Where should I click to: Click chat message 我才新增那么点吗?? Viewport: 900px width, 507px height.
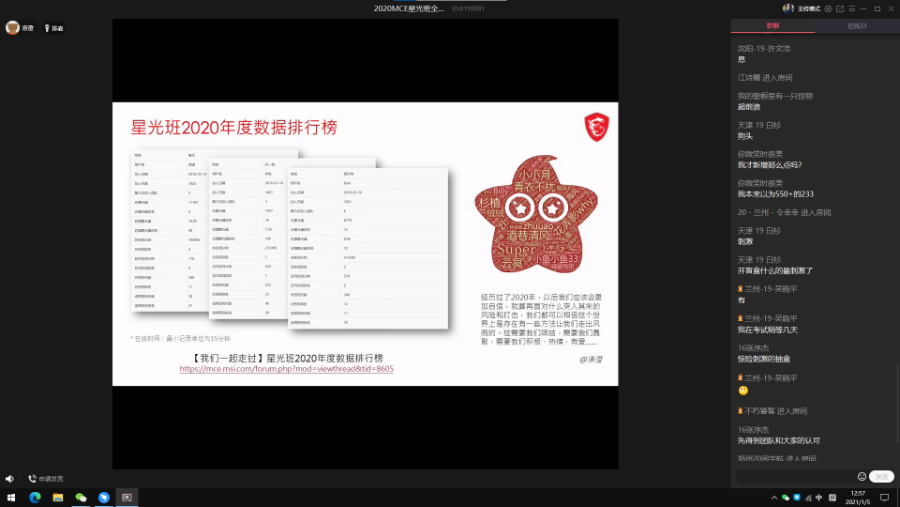[x=769, y=165]
